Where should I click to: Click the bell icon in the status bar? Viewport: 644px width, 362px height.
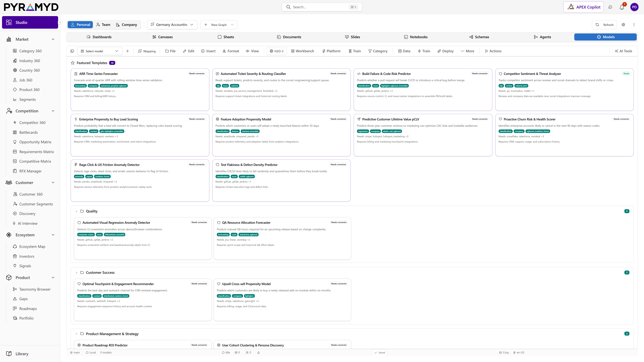[x=259, y=353]
